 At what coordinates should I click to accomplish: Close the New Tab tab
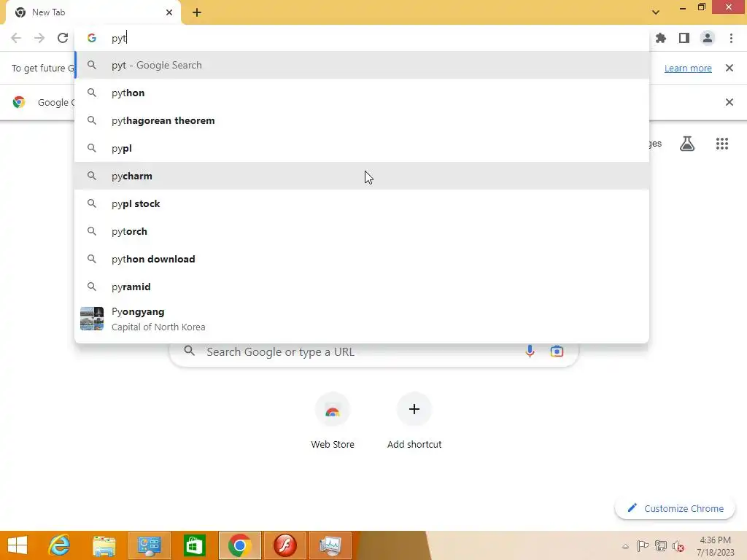click(x=169, y=12)
